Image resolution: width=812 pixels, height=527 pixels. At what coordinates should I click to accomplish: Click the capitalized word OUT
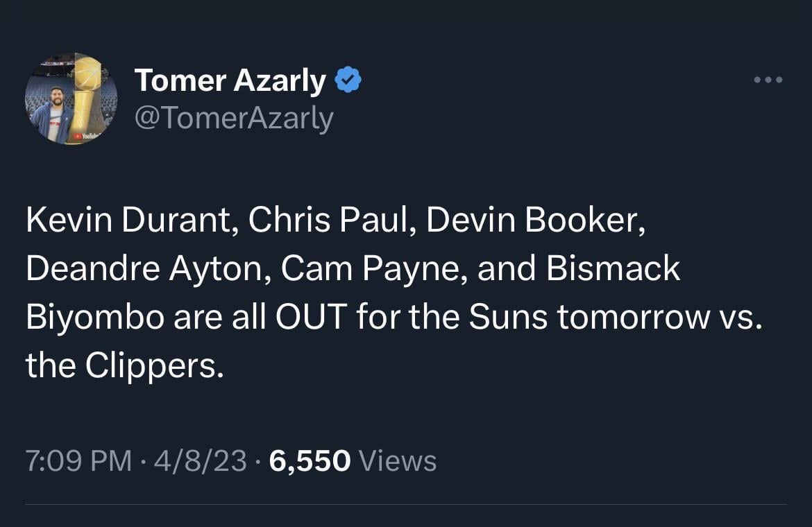coord(311,317)
